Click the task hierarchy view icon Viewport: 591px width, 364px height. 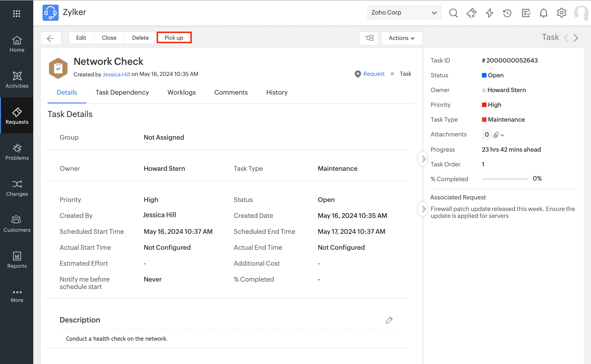[x=369, y=38]
